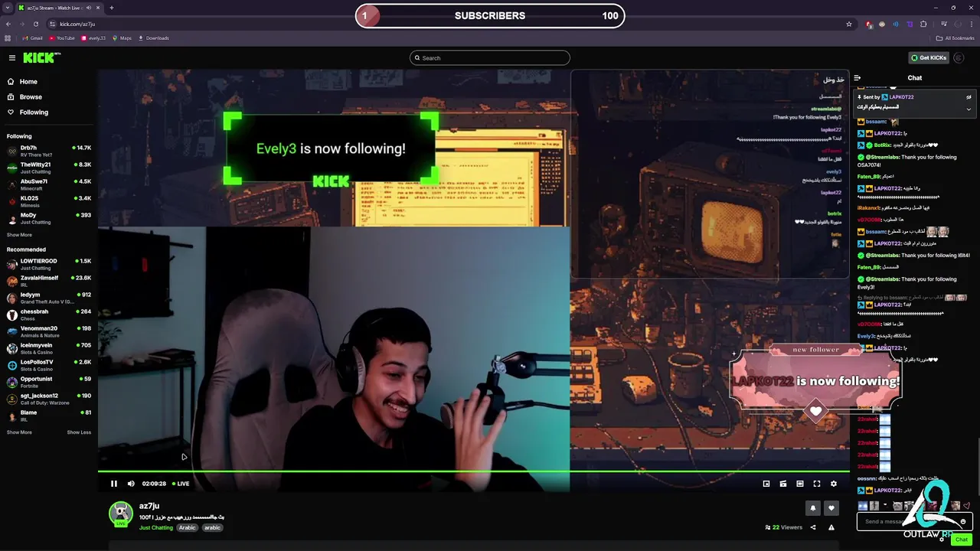
Task: Open chessbrah recommended channel
Action: 49,315
